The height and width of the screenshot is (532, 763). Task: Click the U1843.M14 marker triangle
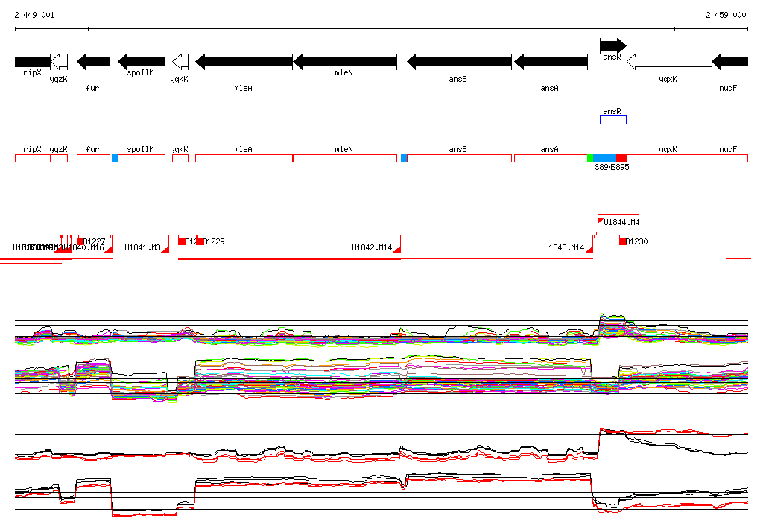pyautogui.click(x=590, y=249)
